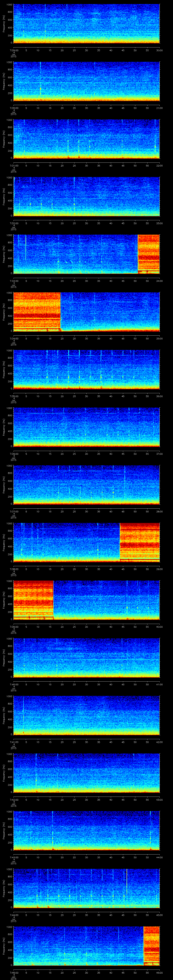Click the 55-second tick label under the 7:45:00 panel
173x980 pixels.
point(147,972)
